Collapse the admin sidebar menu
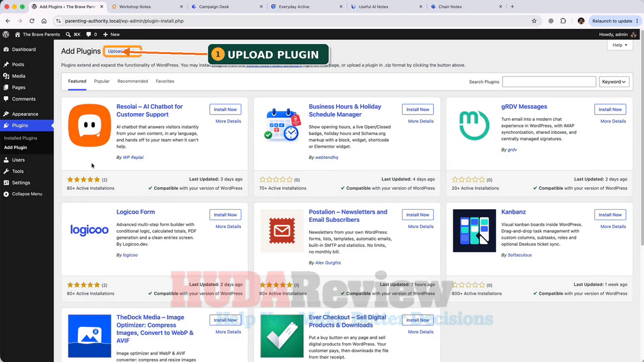The width and height of the screenshot is (644, 362). [26, 194]
